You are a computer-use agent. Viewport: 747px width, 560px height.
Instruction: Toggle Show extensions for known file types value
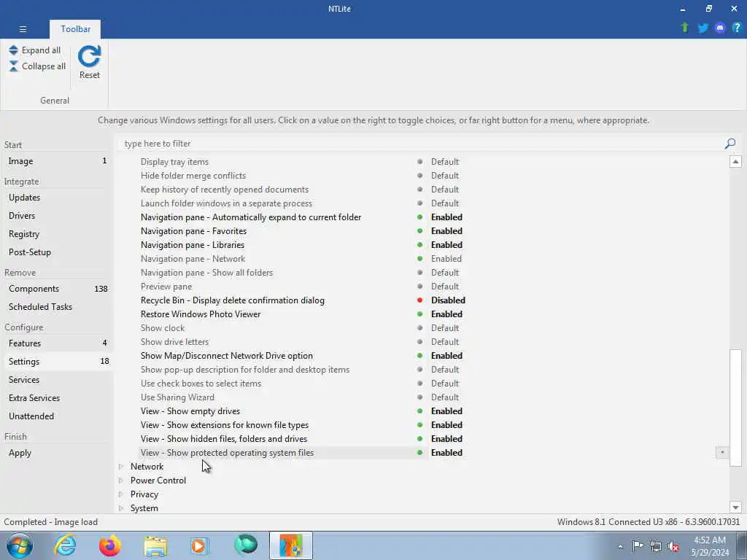tap(446, 425)
